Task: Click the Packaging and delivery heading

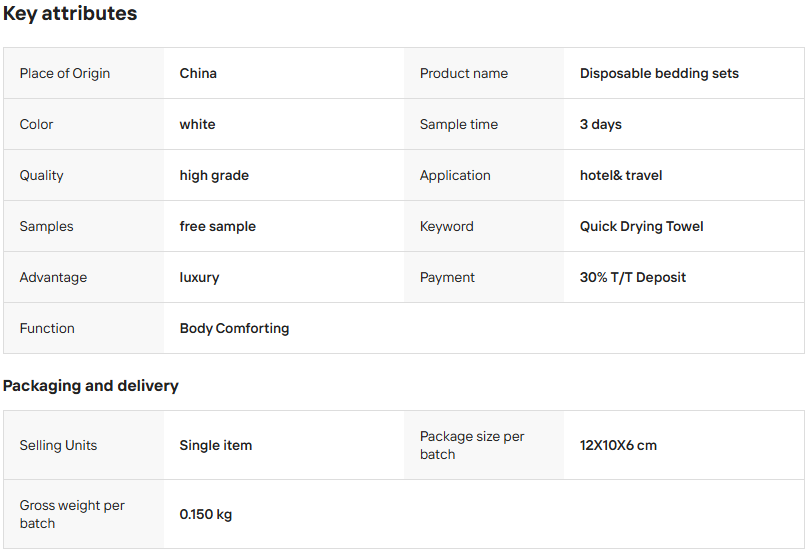Action: pos(91,386)
